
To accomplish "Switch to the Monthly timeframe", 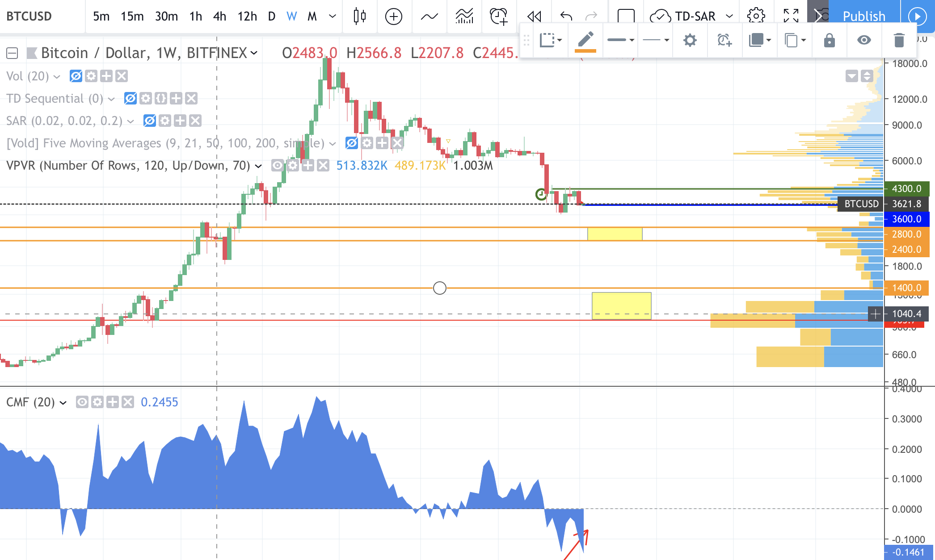I will 312,17.
